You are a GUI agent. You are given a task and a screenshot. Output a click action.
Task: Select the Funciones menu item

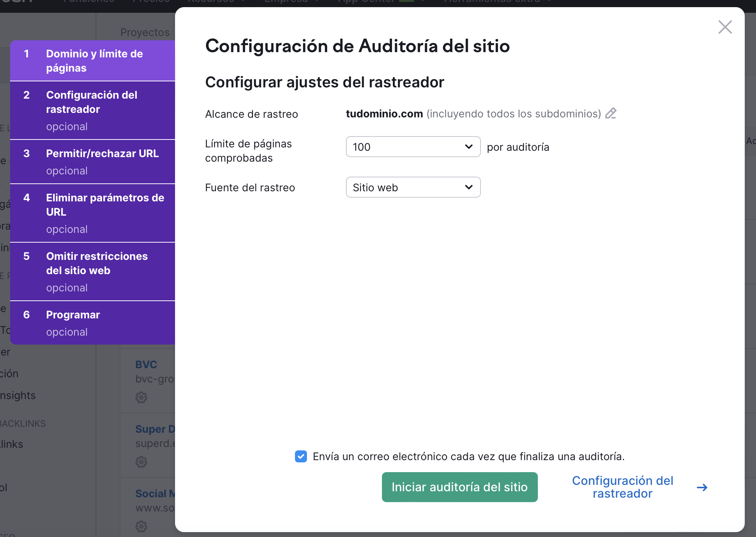87,1
